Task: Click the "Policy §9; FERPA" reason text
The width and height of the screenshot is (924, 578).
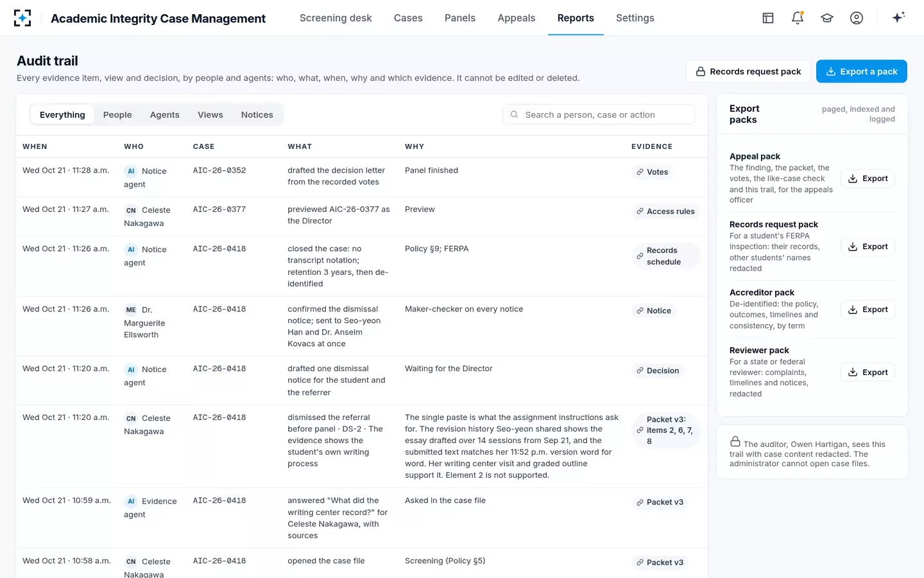Action: tap(437, 249)
